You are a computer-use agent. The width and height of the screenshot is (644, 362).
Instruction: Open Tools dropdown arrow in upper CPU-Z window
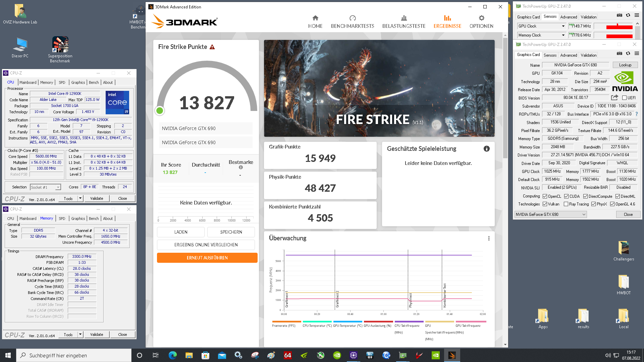[x=80, y=198]
